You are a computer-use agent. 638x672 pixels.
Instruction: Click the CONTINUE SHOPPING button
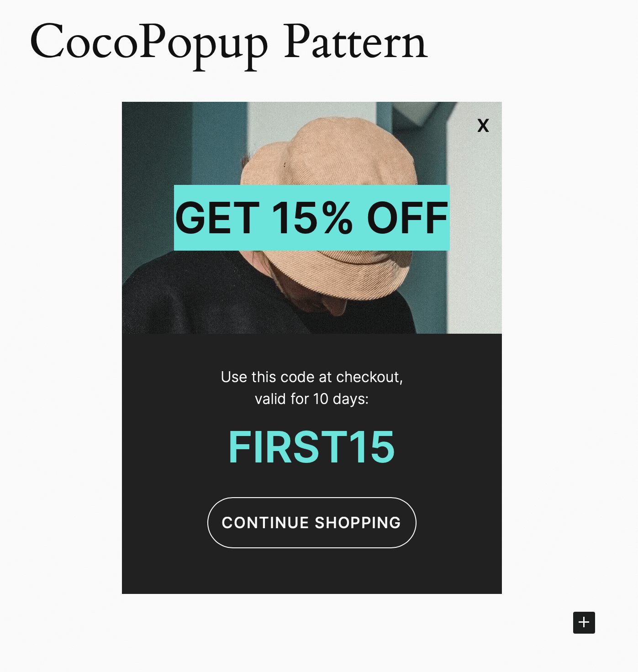[312, 523]
